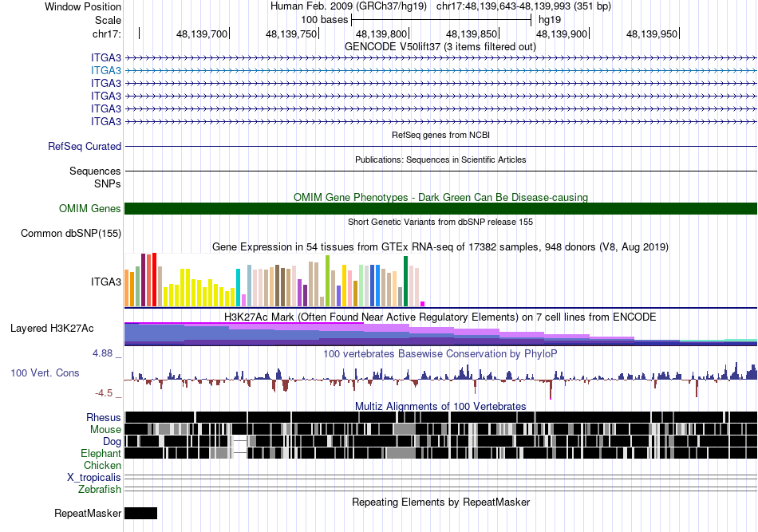Click the dark green GTEx expression bar
The width and height of the screenshot is (758, 532).
click(405, 282)
